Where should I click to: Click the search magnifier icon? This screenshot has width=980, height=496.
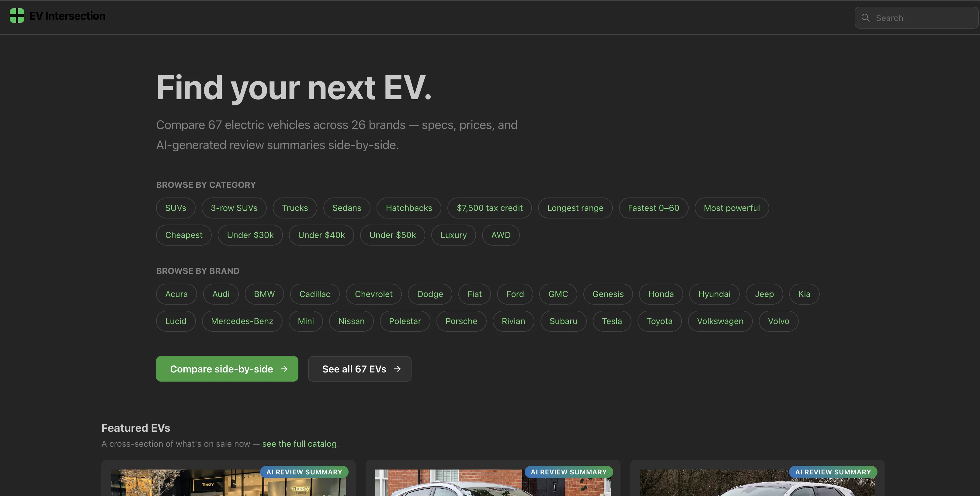(x=865, y=18)
